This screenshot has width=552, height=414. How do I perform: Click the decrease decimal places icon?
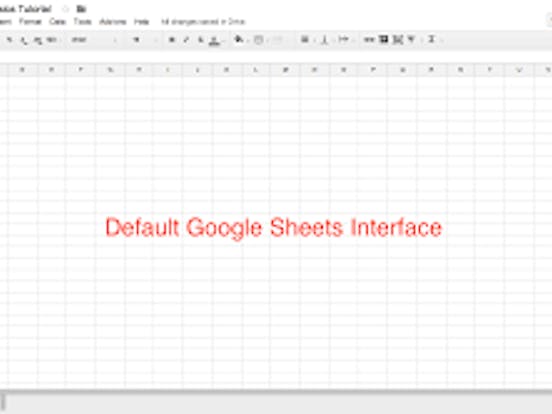(x=24, y=40)
